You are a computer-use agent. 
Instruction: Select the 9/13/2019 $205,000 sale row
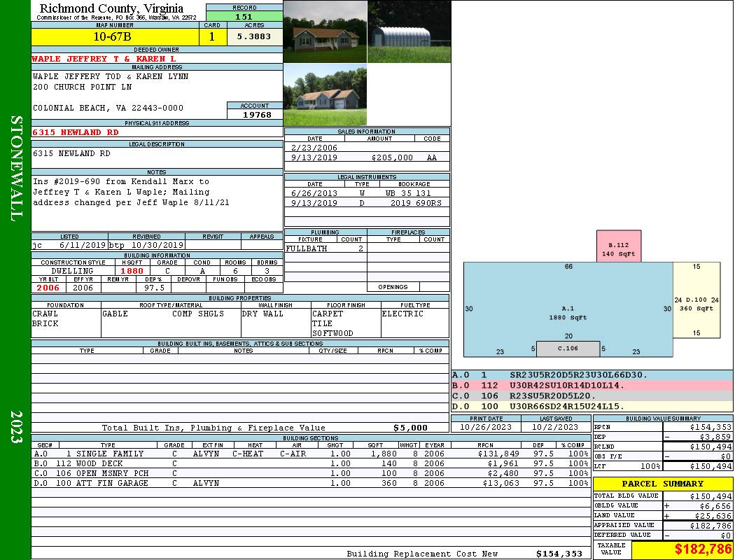366,158
